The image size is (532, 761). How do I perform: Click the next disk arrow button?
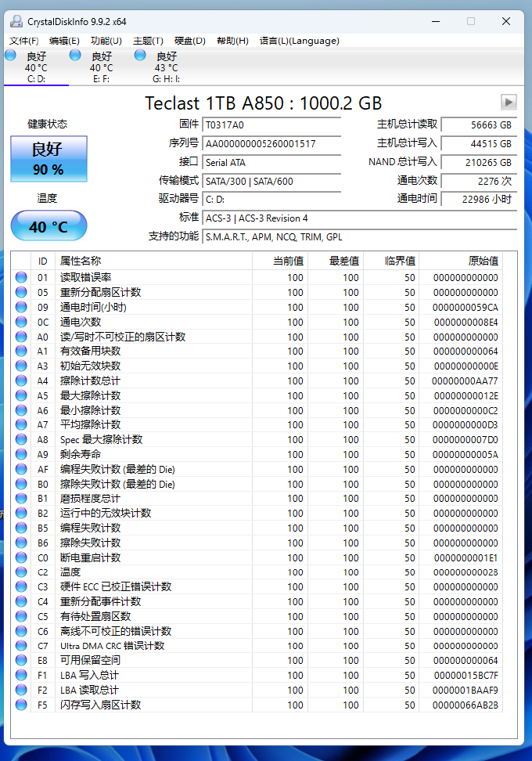click(x=509, y=103)
